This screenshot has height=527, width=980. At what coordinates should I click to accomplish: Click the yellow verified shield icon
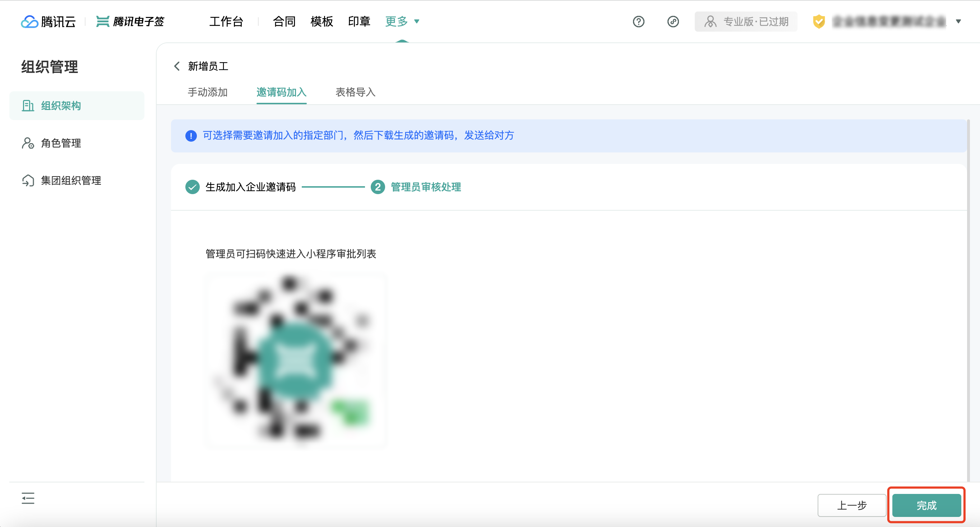coord(819,22)
